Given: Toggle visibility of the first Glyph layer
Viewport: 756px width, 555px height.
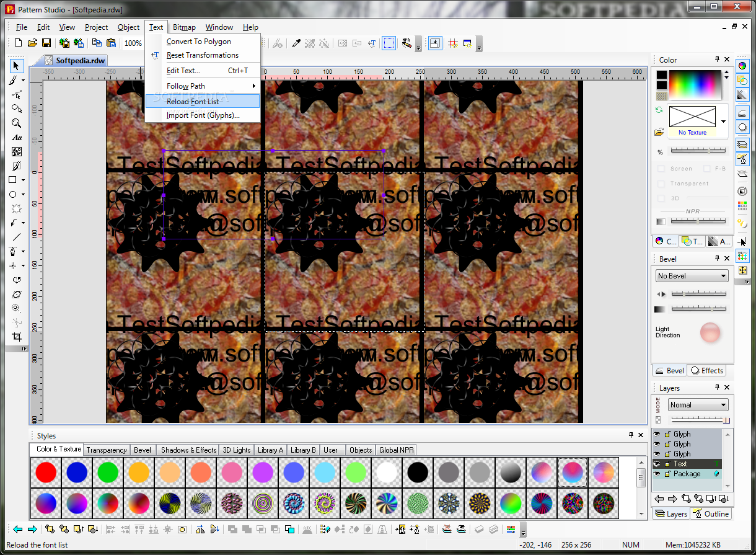Looking at the screenshot, I should click(x=657, y=434).
